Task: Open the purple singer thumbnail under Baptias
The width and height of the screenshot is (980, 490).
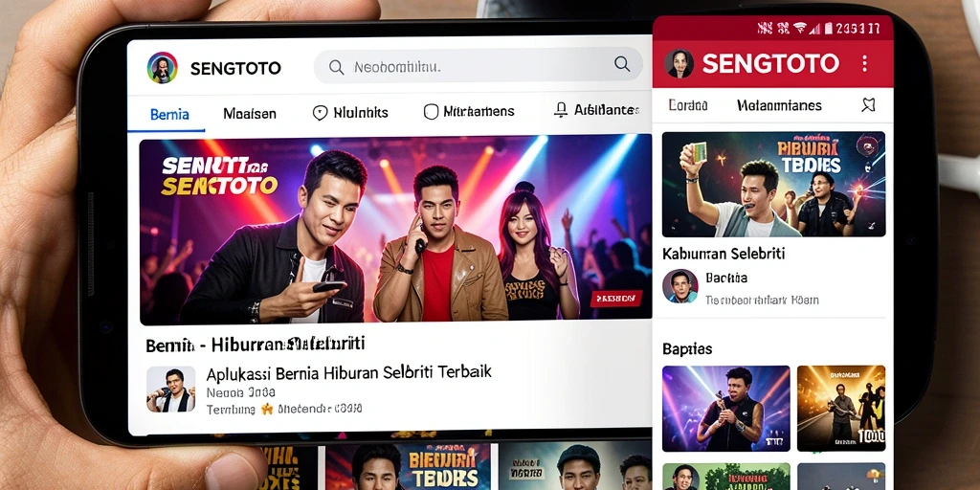Action: (x=726, y=408)
